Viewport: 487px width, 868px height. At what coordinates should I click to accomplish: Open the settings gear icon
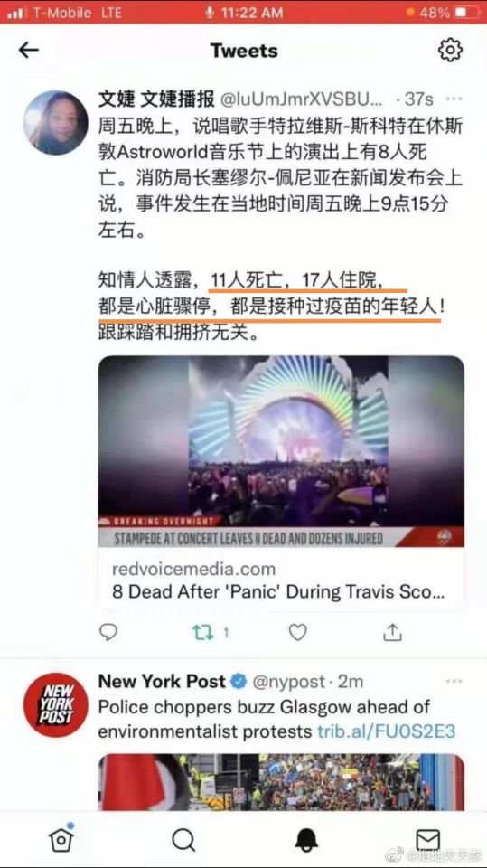pos(450,51)
